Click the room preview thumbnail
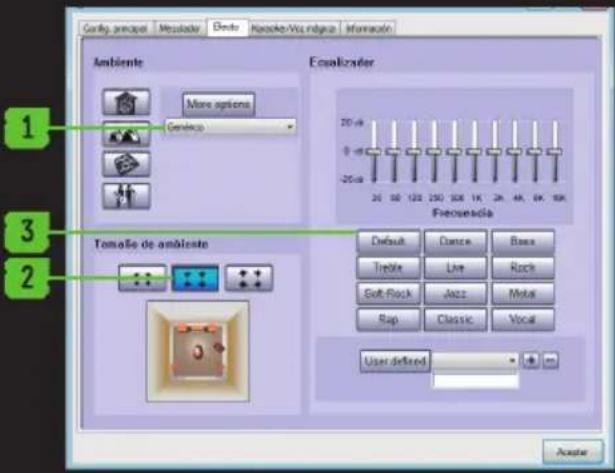Image resolution: width=615 pixels, height=473 pixels. tap(197, 349)
